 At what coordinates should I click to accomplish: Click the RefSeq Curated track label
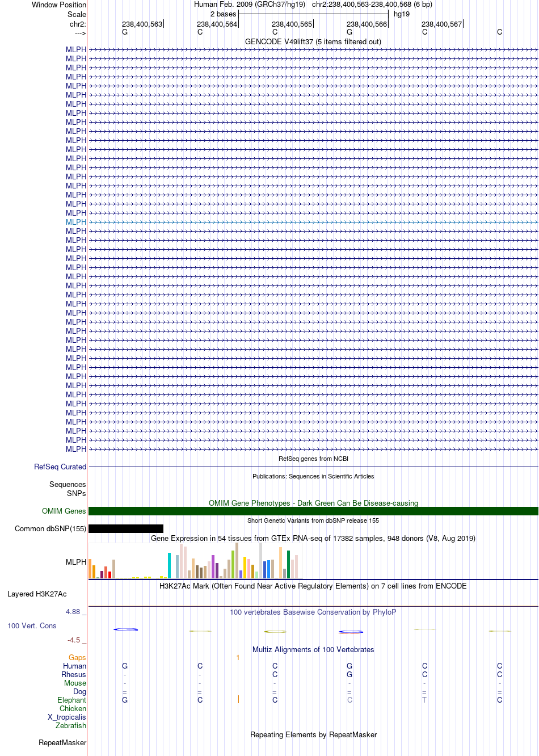tap(60, 467)
